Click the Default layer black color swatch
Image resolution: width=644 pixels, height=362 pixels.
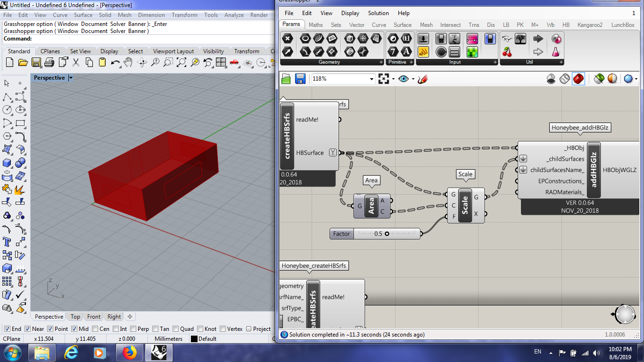tap(194, 338)
